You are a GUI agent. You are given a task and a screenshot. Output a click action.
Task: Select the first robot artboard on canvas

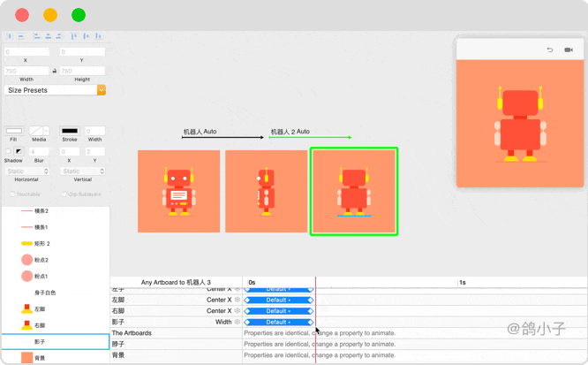pyautogui.click(x=179, y=191)
